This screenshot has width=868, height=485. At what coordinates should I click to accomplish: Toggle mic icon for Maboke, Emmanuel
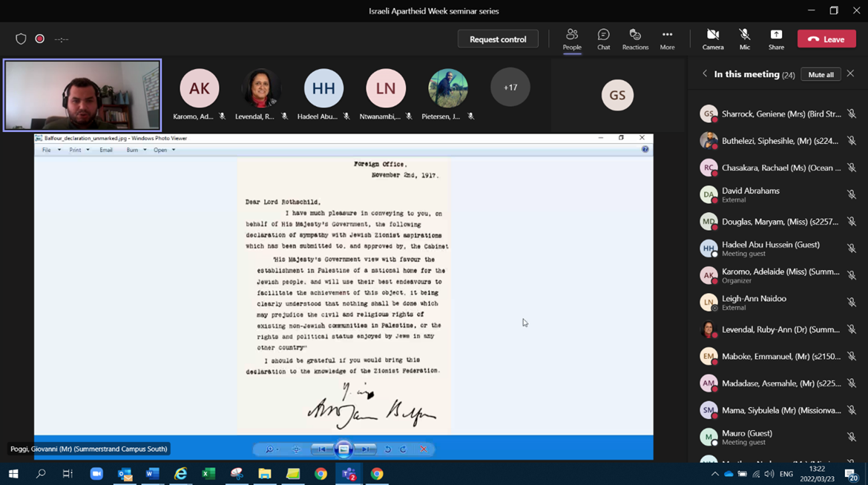852,356
